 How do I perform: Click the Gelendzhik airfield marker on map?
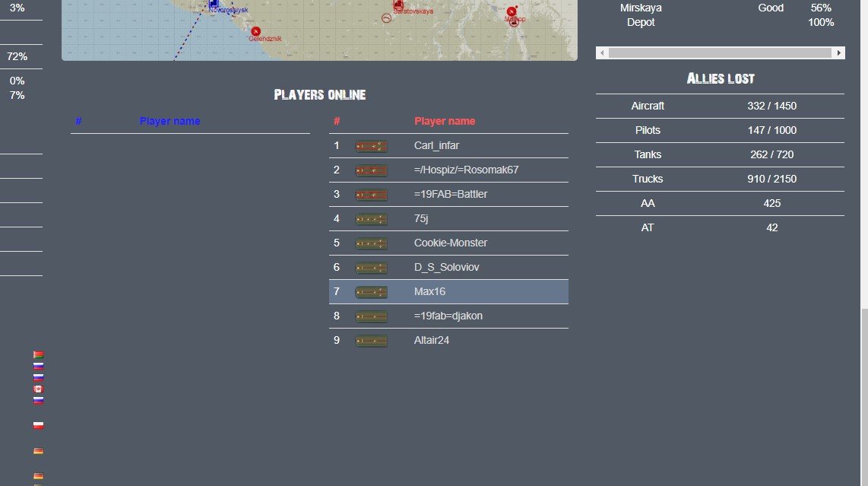tap(255, 31)
